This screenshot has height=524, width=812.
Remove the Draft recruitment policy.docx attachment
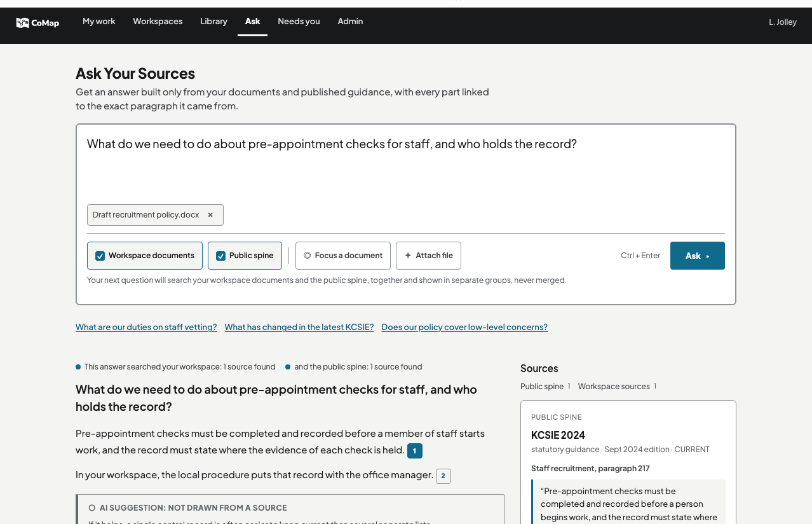(210, 215)
